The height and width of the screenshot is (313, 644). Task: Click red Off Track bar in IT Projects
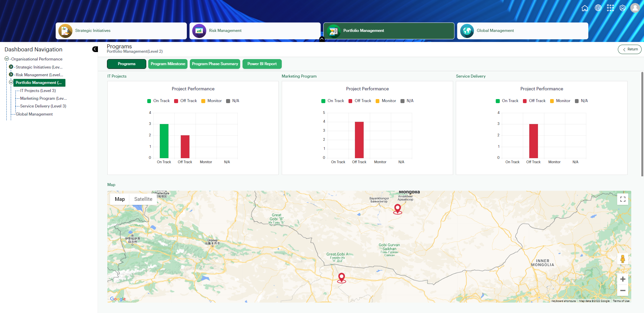pos(185,147)
